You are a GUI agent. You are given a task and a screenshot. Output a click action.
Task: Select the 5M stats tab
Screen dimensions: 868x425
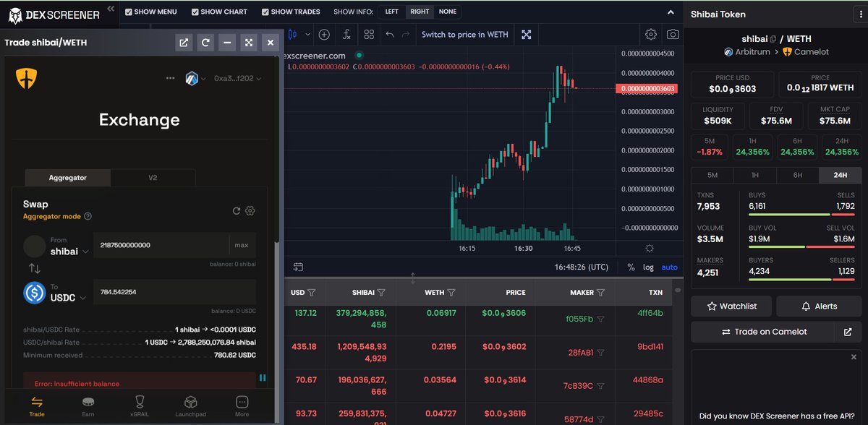(x=712, y=175)
